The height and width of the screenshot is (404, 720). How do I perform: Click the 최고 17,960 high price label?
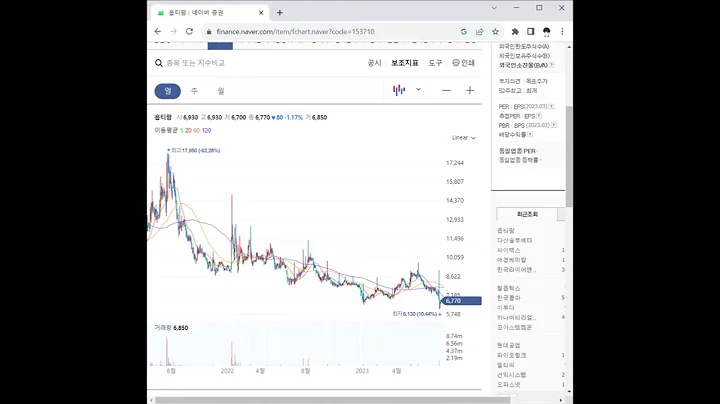coord(194,150)
